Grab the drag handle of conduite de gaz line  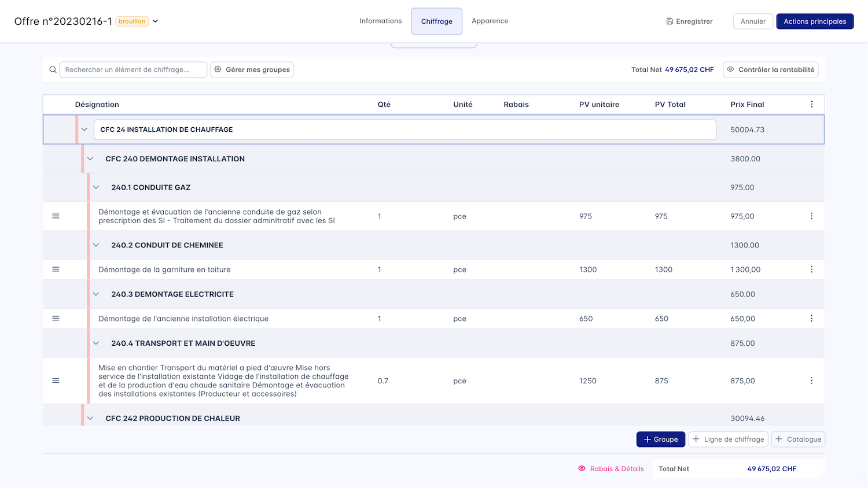click(56, 216)
